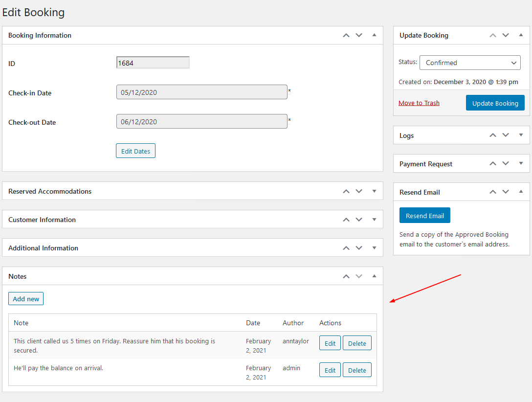
Task: Expand the Reserved Accommodations panel
Action: click(374, 191)
